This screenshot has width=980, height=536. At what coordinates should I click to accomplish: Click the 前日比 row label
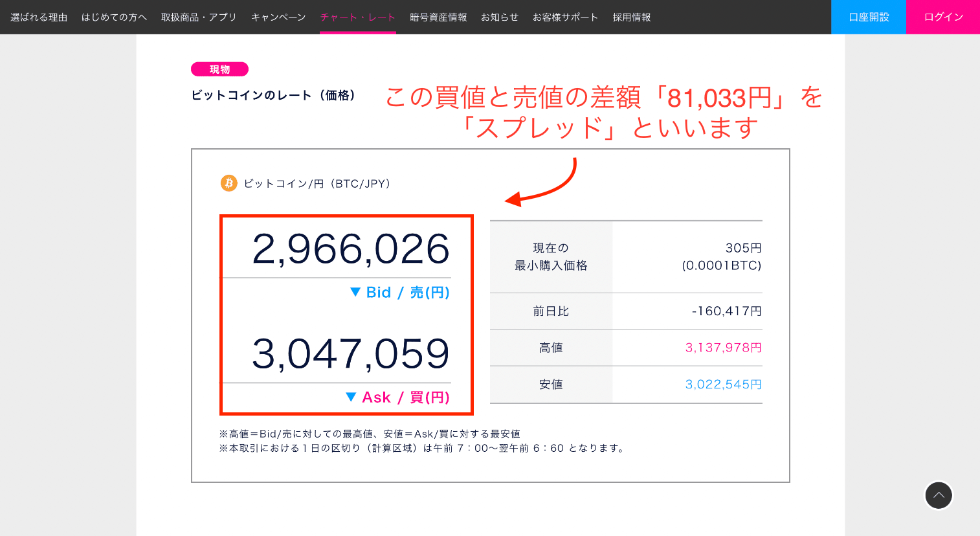click(x=551, y=311)
